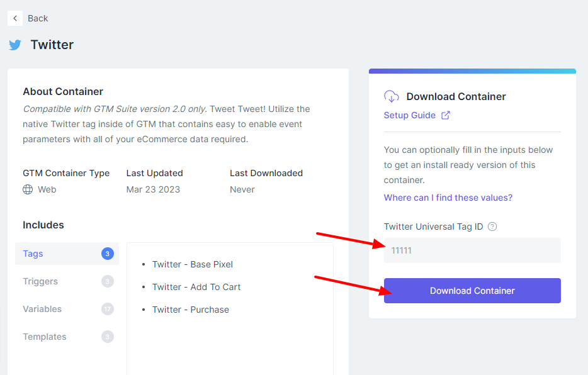The height and width of the screenshot is (375, 588).
Task: Click the 'Download Container' panel heading
Action: click(x=456, y=97)
